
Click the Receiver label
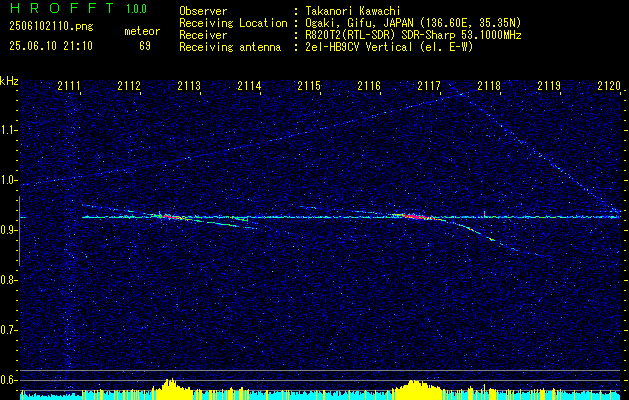pyautogui.click(x=203, y=35)
